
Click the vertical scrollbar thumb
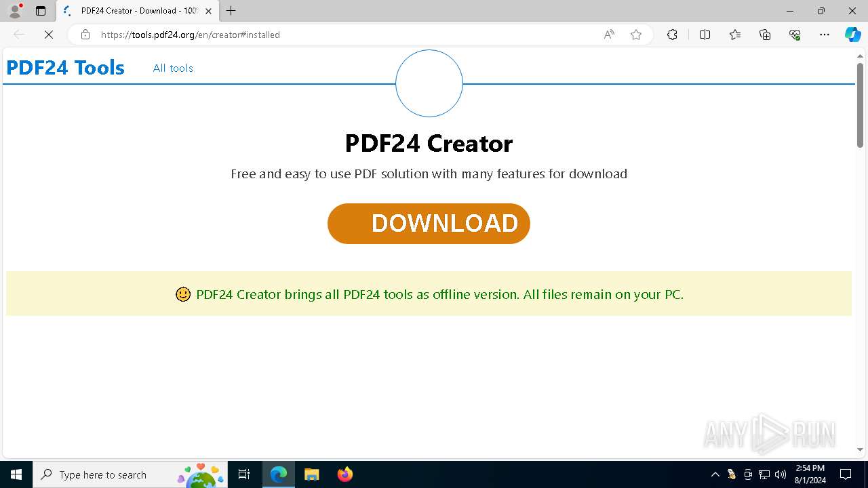point(860,105)
